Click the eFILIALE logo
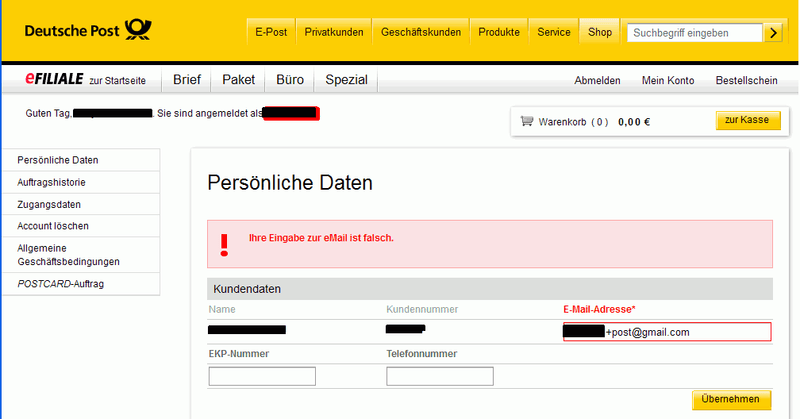The image size is (800, 419). pyautogui.click(x=54, y=79)
